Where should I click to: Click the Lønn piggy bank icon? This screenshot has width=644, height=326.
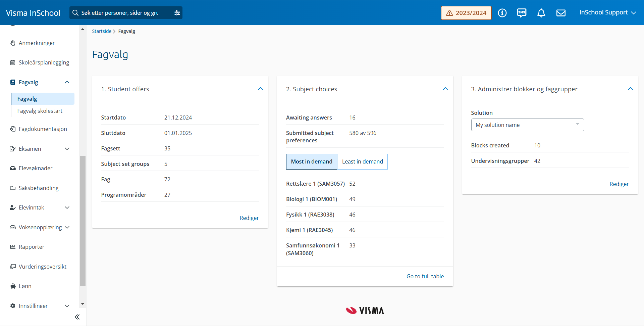[13, 286]
